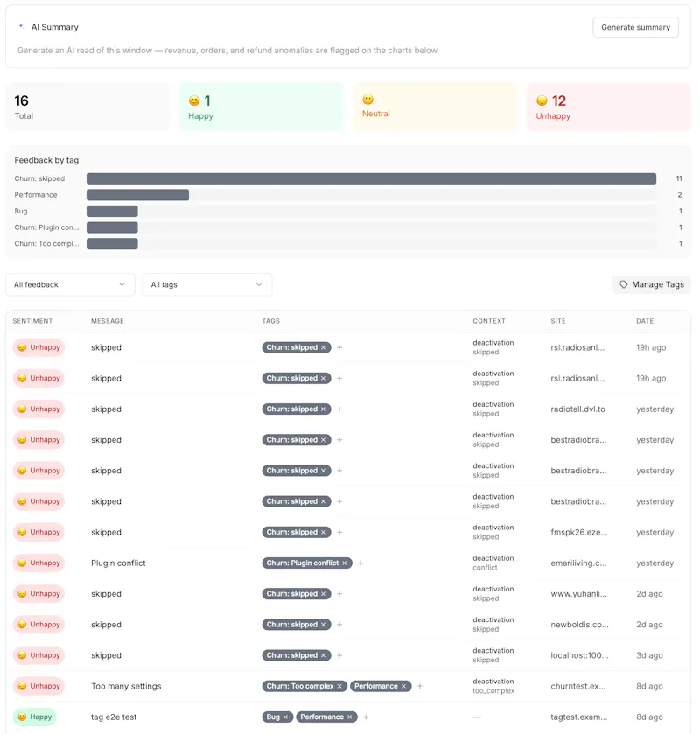Remove Performance tag on churntest.ex row
The height and width of the screenshot is (734, 700).
click(403, 686)
